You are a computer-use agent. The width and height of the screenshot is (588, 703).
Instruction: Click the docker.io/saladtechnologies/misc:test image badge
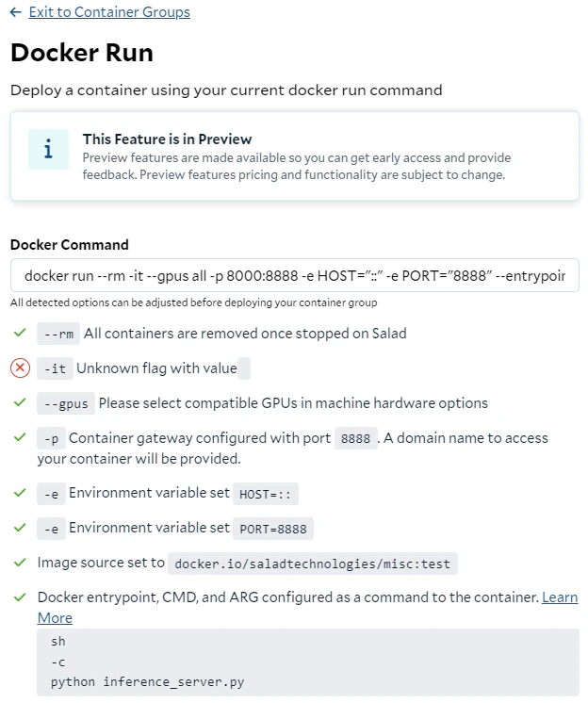point(313,564)
